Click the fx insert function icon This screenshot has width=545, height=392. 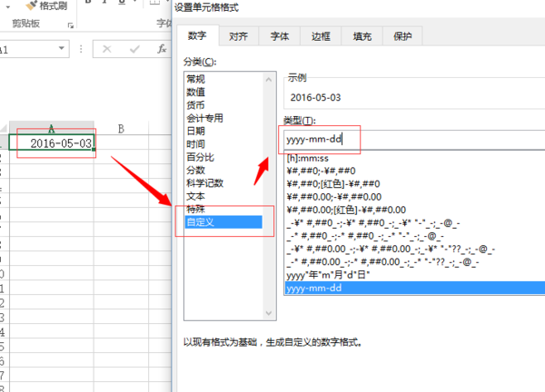tap(161, 48)
